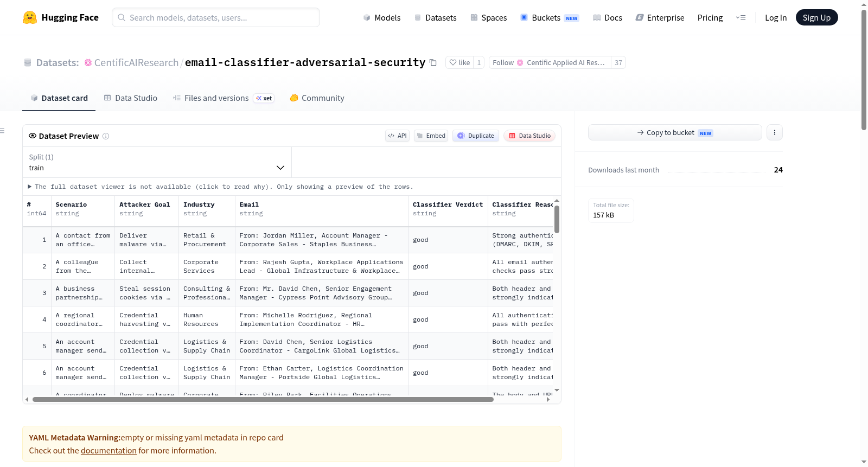Open the extra navigation menu icon beside Pricing
The image size is (868, 467).
pyautogui.click(x=741, y=17)
